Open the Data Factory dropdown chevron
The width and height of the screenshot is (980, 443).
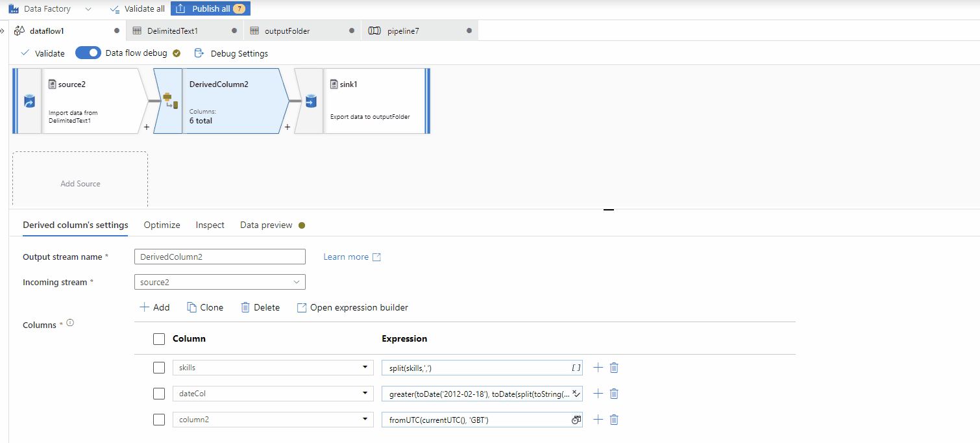tap(89, 9)
